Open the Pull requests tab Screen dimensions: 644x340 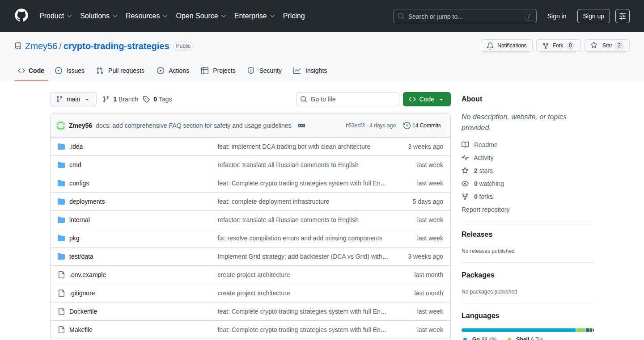(x=121, y=71)
